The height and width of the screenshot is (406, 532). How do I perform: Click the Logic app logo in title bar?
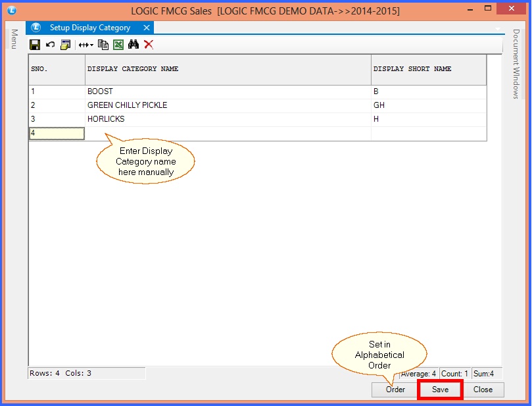pyautogui.click(x=12, y=11)
